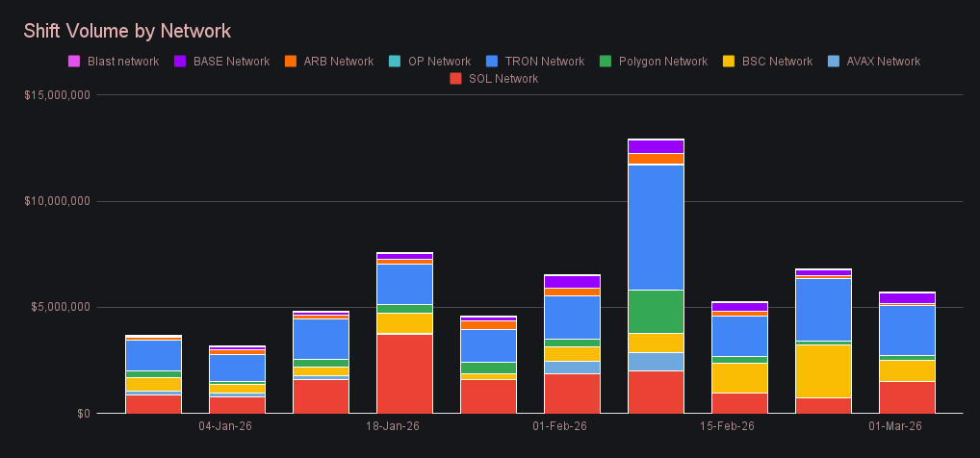Toggle the AVAX Network legend label
The image size is (980, 458).
click(x=883, y=62)
